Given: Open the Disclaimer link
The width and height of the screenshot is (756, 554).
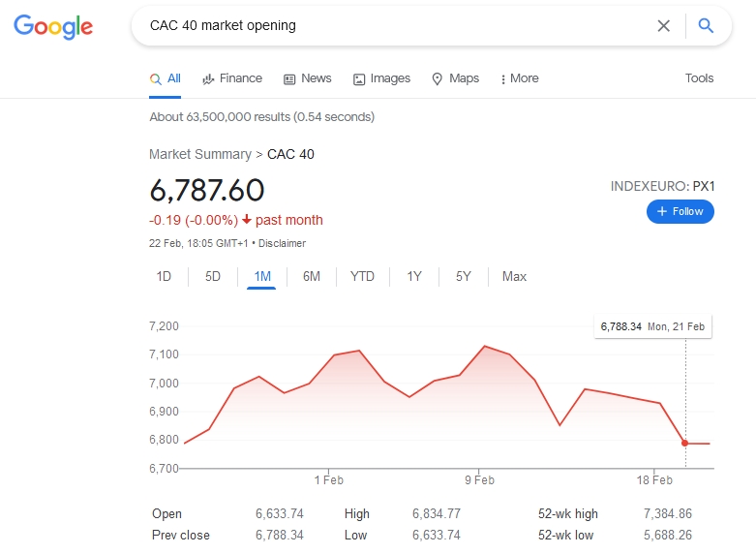Looking at the screenshot, I should coord(282,243).
